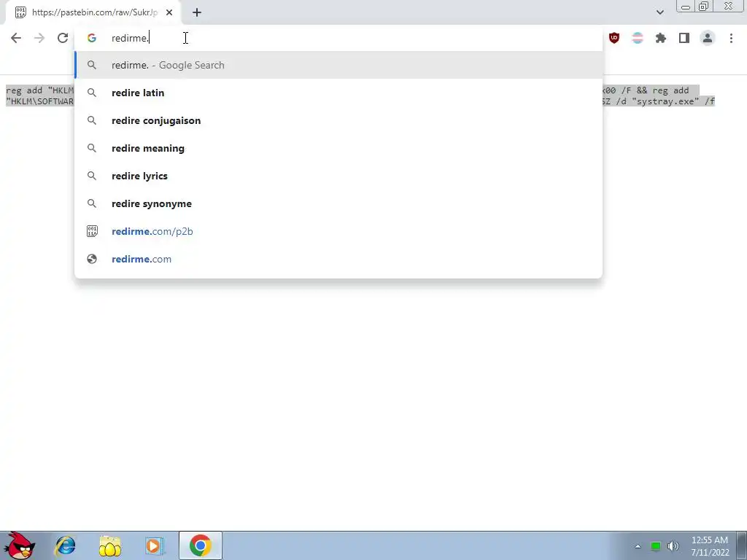Open the volume speaker tray icon
The image size is (747, 560).
(673, 546)
